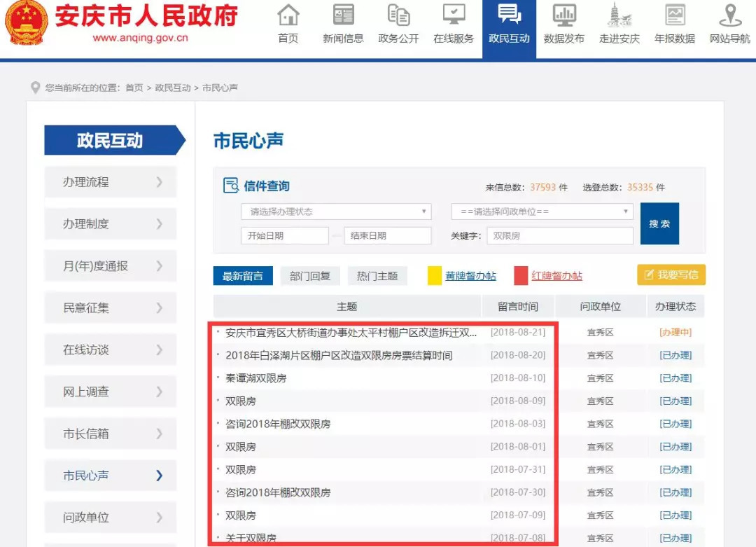
Task: Select the 数据发布 chart icon
Action: [x=563, y=15]
